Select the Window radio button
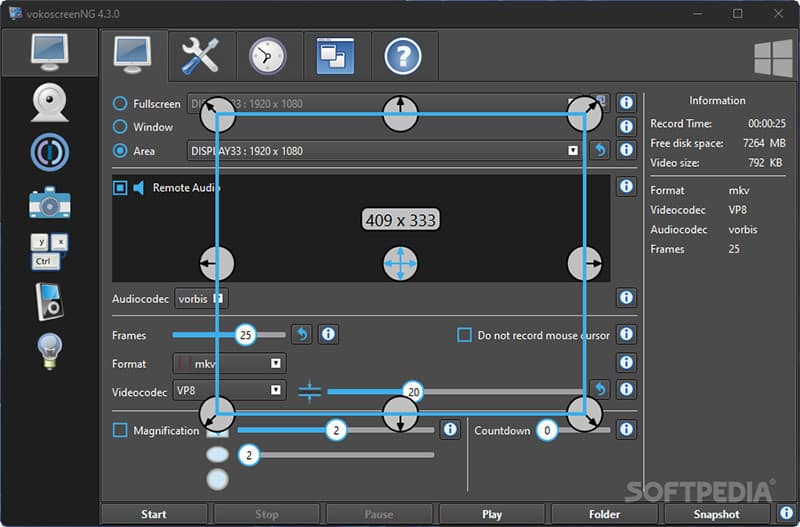This screenshot has width=800, height=527. (x=121, y=127)
